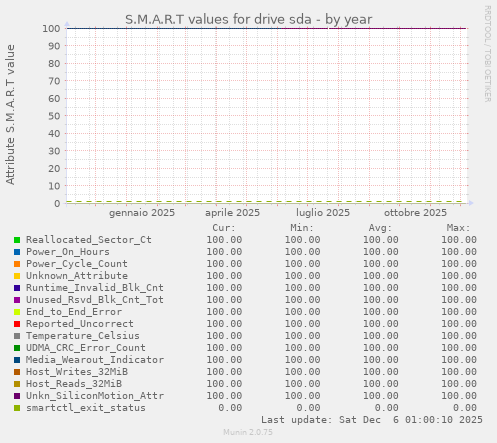497x443 pixels.
Task: Click the dark green UDMA_CRC_Error_Count swatch
Action: click(17, 348)
